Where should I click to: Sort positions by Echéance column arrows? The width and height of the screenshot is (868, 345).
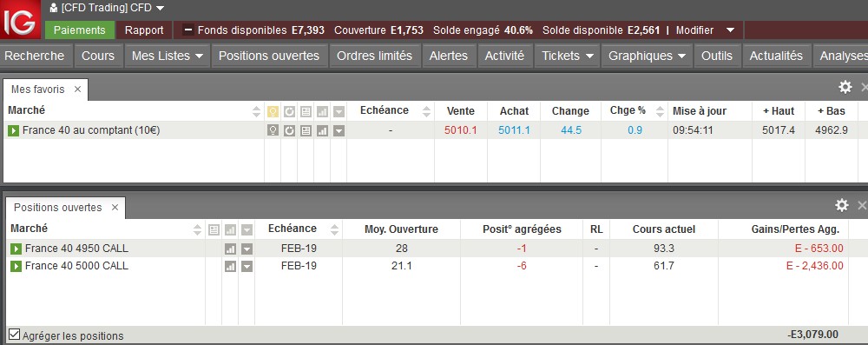334,229
